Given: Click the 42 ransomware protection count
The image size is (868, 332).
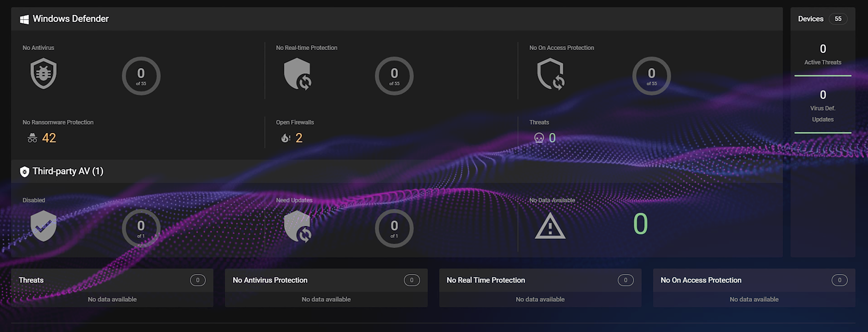Looking at the screenshot, I should [x=49, y=138].
